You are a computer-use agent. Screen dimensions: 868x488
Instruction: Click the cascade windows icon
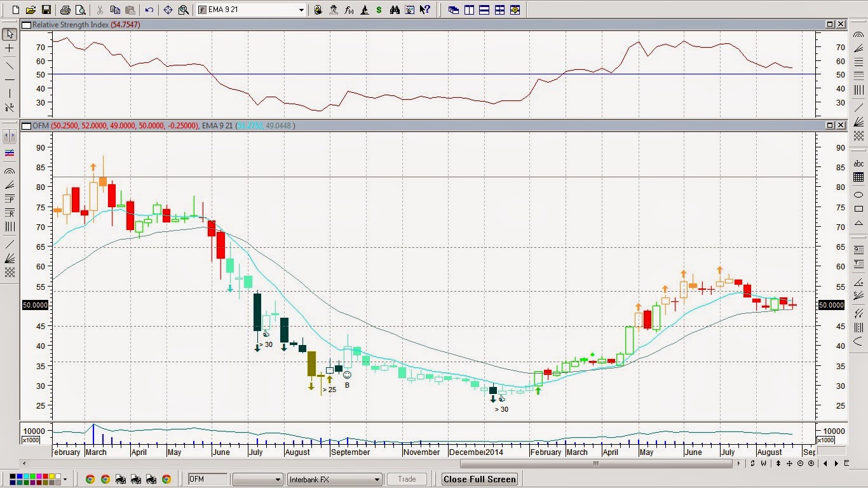453,10
